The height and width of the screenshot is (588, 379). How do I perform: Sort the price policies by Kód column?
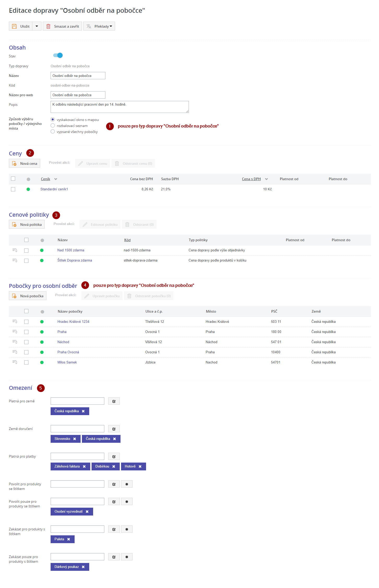127,240
